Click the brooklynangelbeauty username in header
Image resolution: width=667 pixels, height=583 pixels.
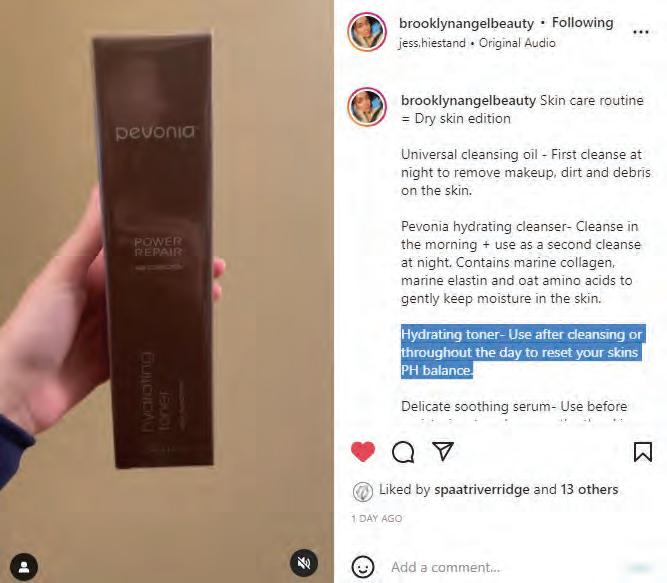(x=466, y=23)
